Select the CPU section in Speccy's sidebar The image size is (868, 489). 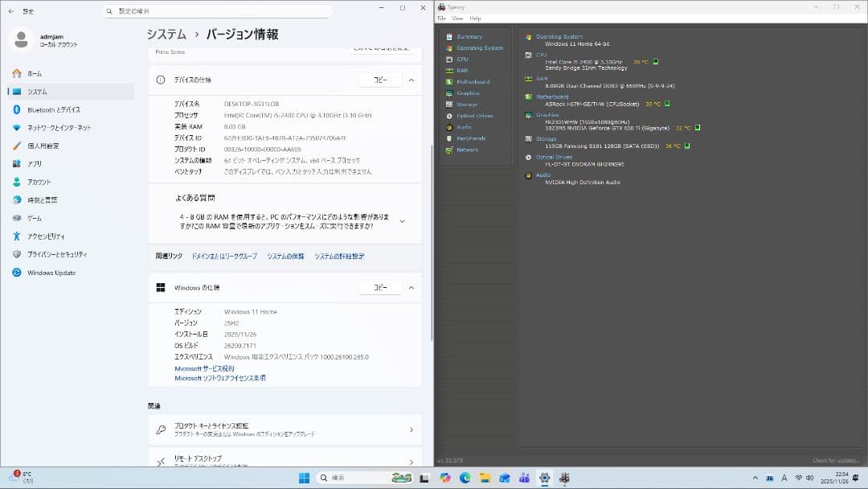pyautogui.click(x=462, y=59)
